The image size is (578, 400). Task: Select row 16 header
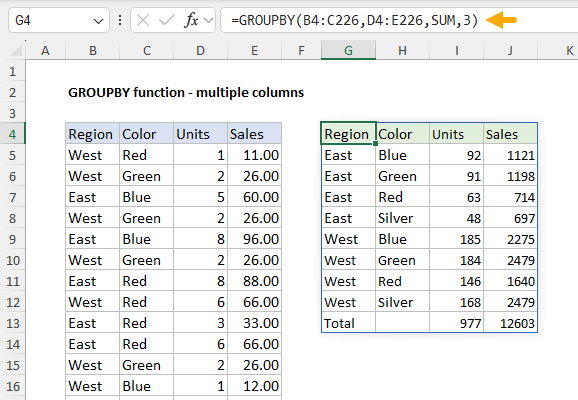[13, 386]
